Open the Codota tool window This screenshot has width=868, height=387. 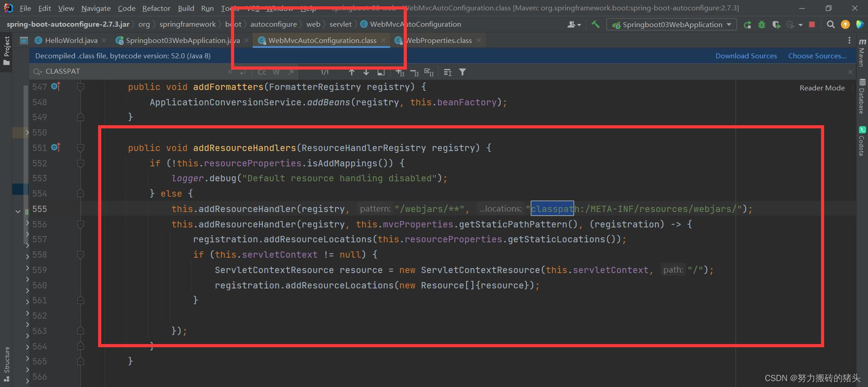862,141
